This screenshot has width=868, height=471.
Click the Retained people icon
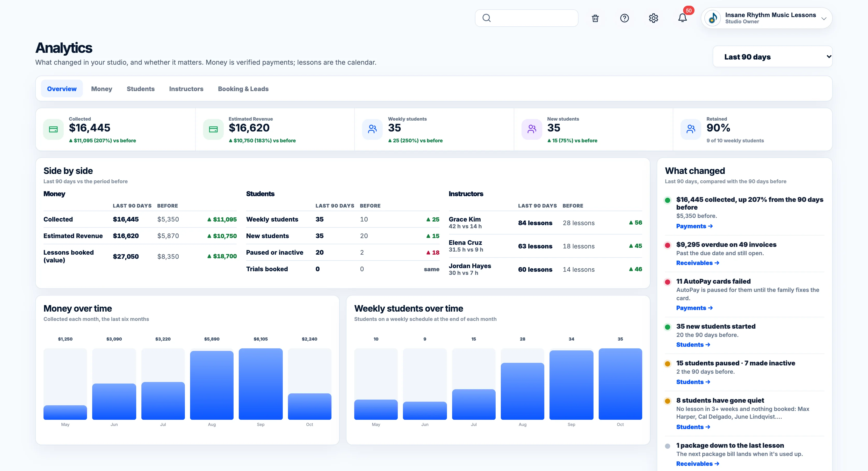tap(691, 129)
